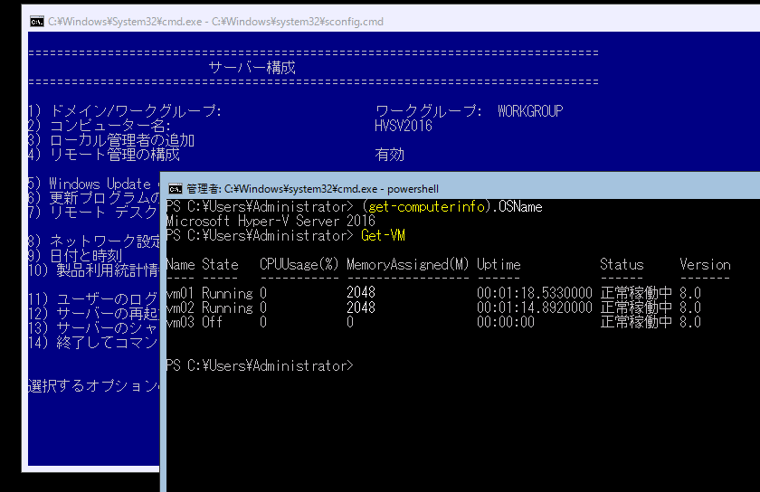Click the sconfig.cmd window title text
Viewport: 760px width, 492px height.
(216, 21)
